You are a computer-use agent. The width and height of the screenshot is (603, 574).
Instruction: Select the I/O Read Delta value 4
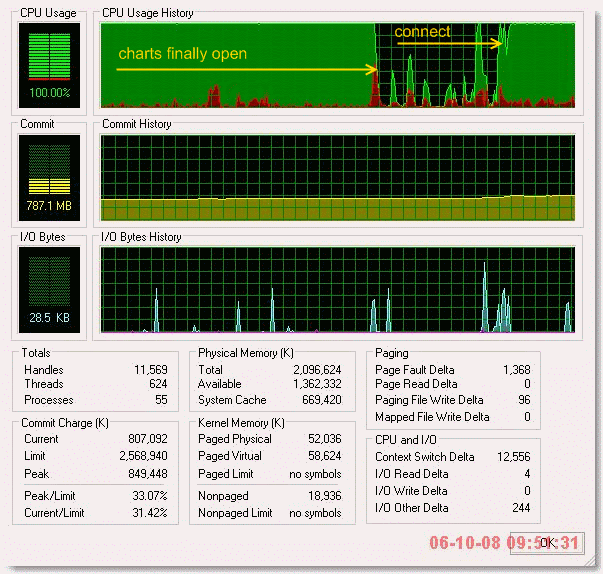click(527, 474)
